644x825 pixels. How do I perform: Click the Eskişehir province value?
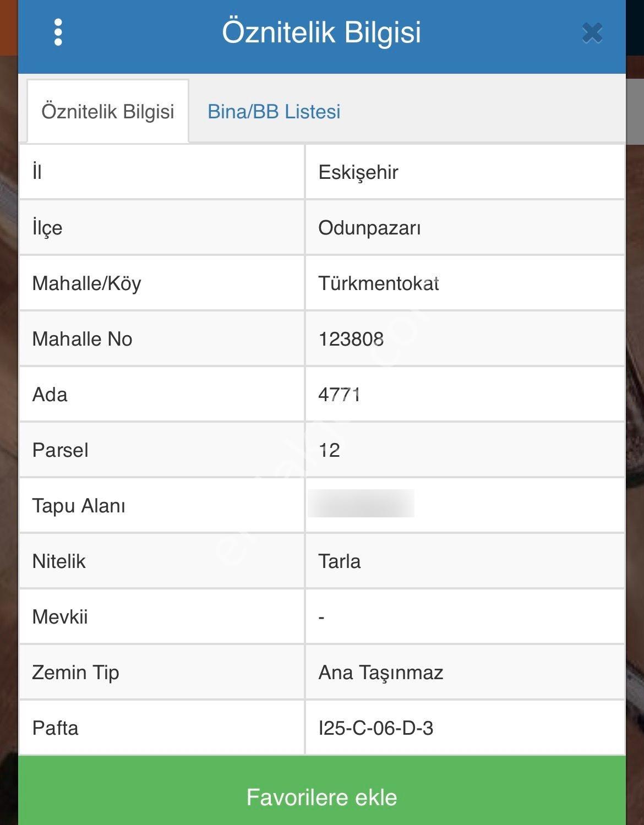pos(358,172)
